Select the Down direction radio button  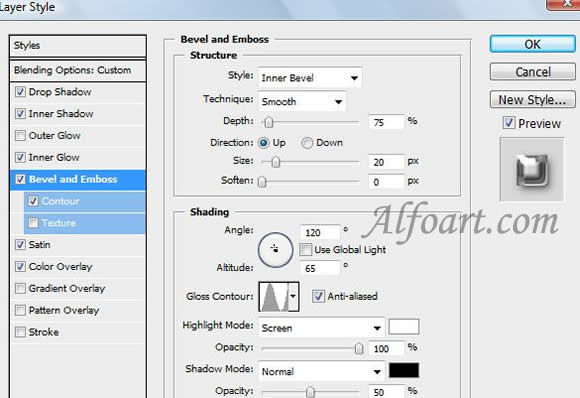point(307,143)
